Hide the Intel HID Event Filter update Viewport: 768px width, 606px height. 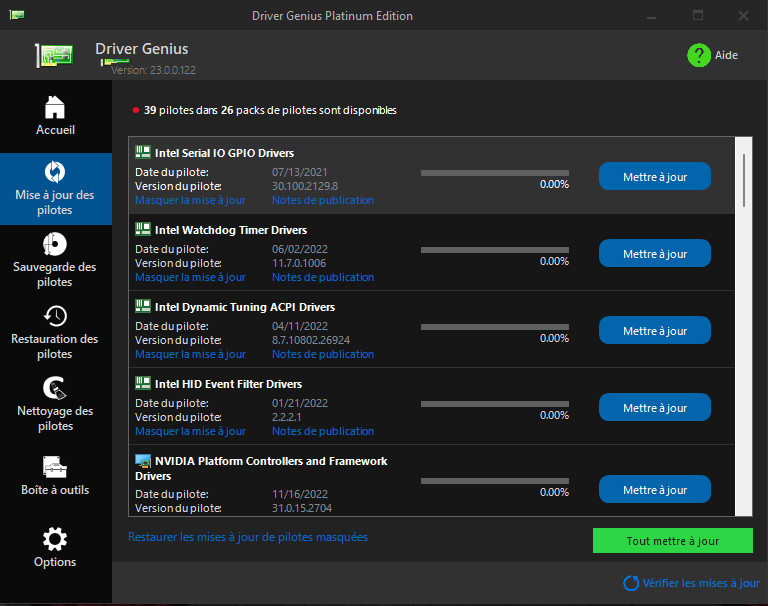pos(190,431)
